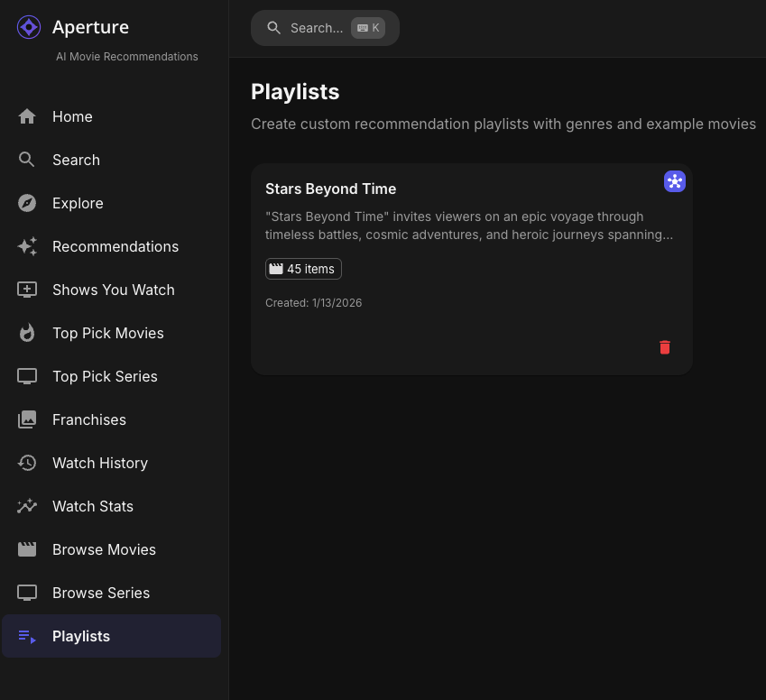
Task: Open Top Pick Series in sidebar
Action: (105, 376)
